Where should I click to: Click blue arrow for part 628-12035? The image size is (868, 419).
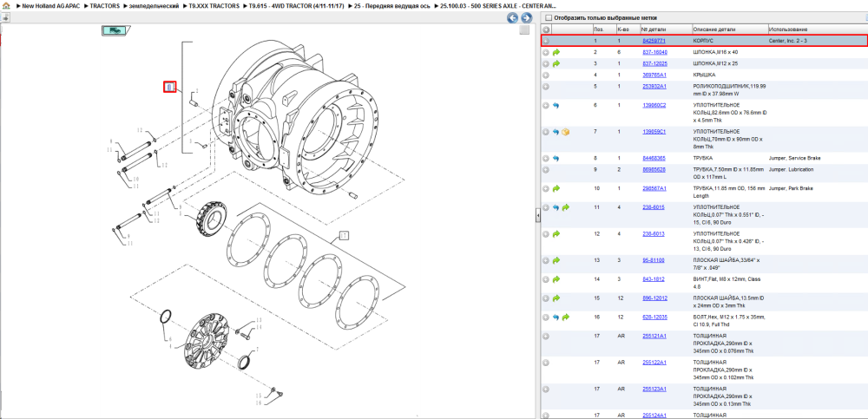click(x=556, y=318)
